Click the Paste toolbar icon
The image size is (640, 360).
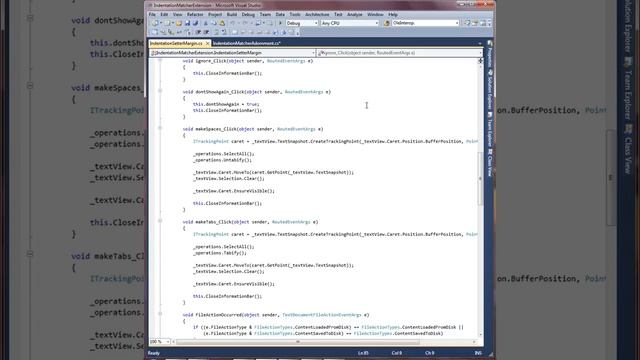click(x=222, y=23)
